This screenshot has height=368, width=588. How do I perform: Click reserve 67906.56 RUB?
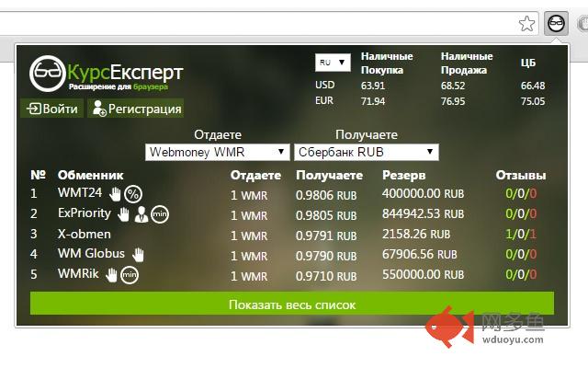420,254
